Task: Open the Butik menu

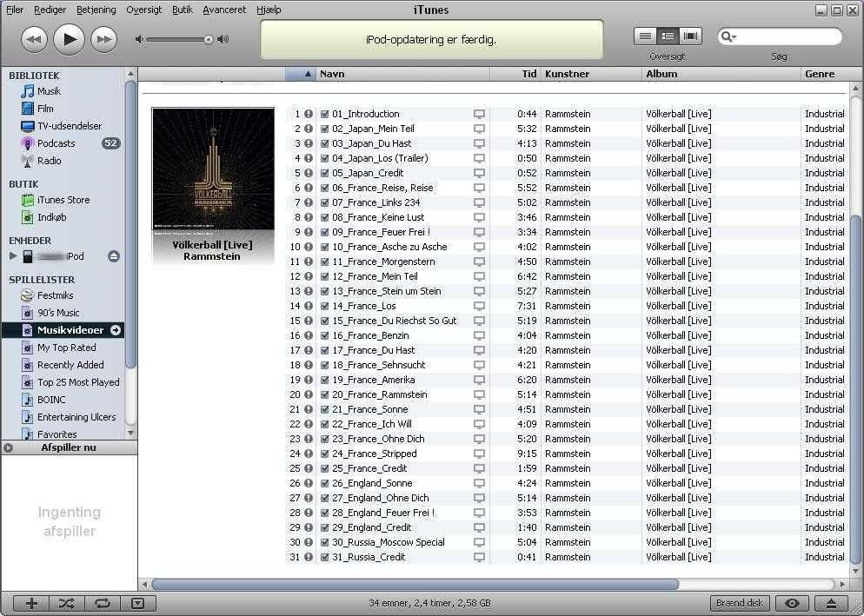Action: [183, 10]
